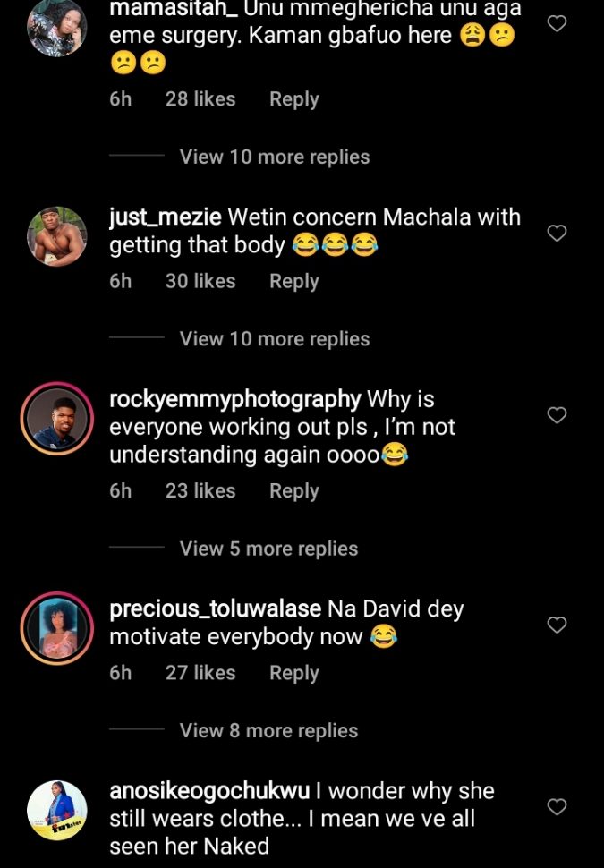Like the mamasitah_ comment
Image resolution: width=604 pixels, height=868 pixels.
click(557, 23)
